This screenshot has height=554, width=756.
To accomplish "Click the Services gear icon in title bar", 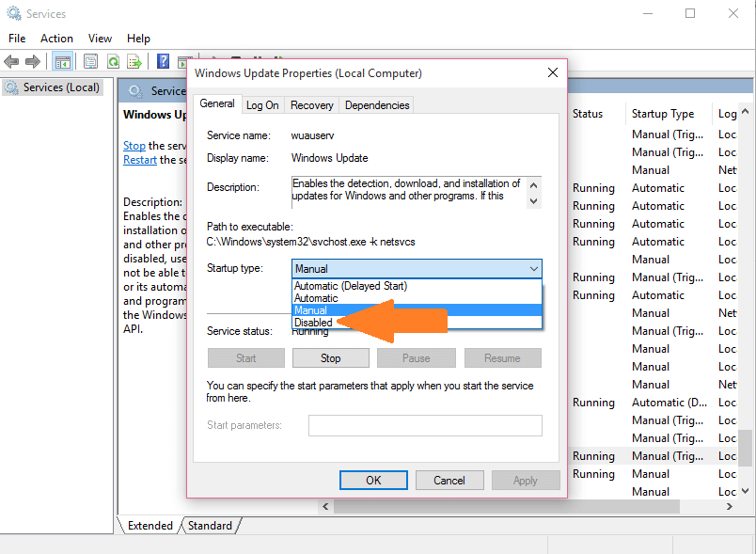I will pos(14,13).
